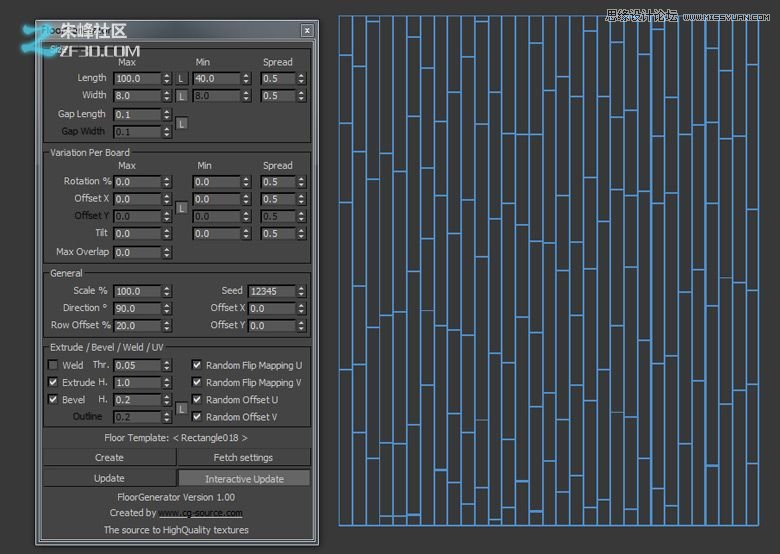Image resolution: width=780 pixels, height=554 pixels.
Task: Click the Length max/min lock L button
Action: [181, 78]
